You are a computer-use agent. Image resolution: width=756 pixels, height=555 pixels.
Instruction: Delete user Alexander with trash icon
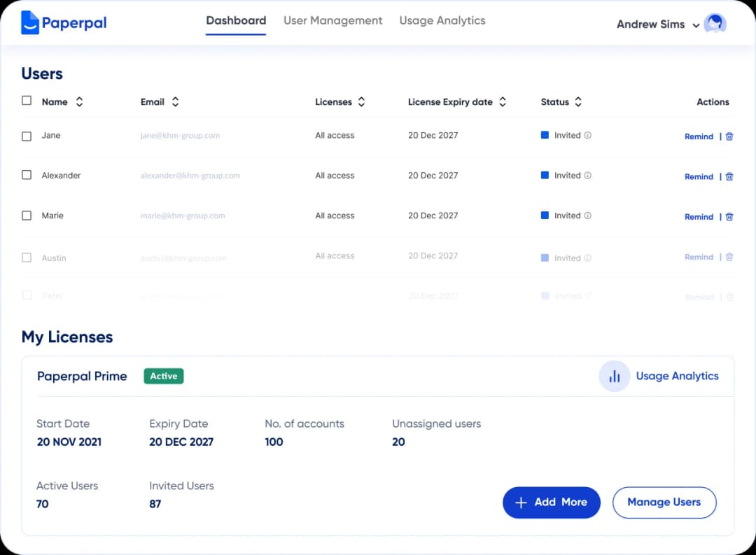[x=729, y=176]
